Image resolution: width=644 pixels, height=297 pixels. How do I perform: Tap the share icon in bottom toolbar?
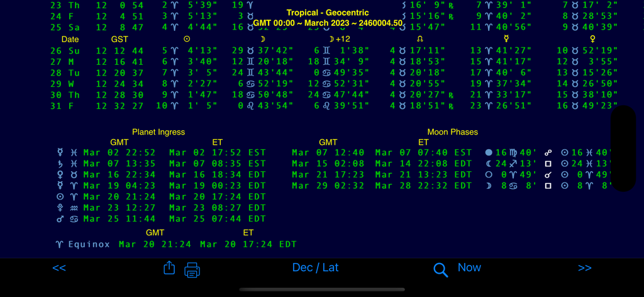coord(169,269)
